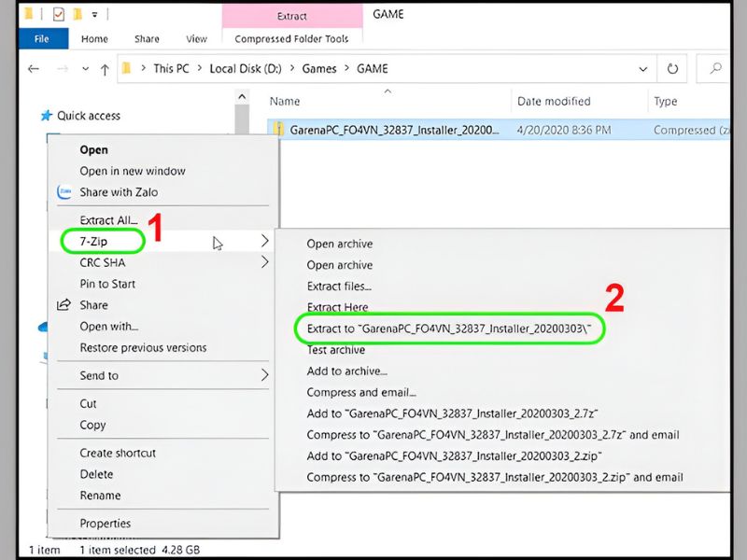Click the Refresh button in address bar
This screenshot has width=747, height=560.
pos(671,69)
